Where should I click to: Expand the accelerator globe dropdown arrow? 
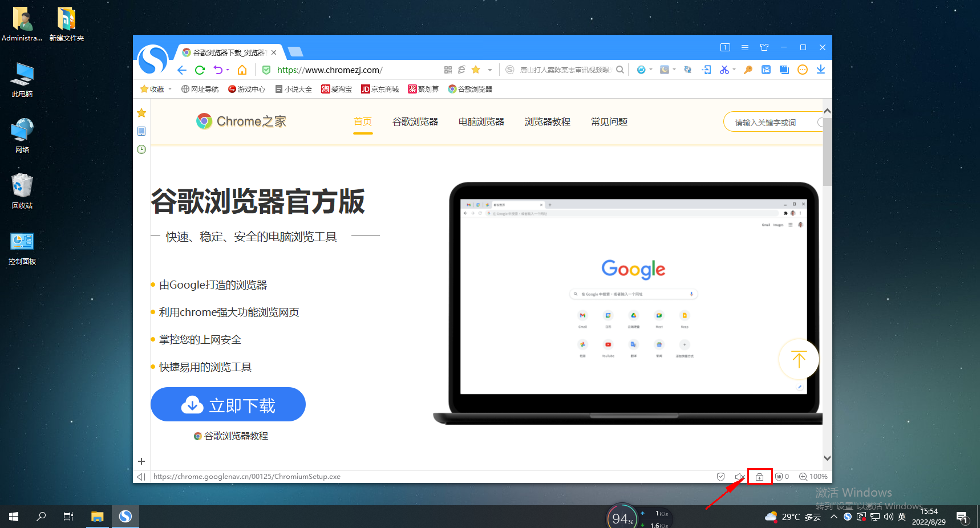[651, 70]
